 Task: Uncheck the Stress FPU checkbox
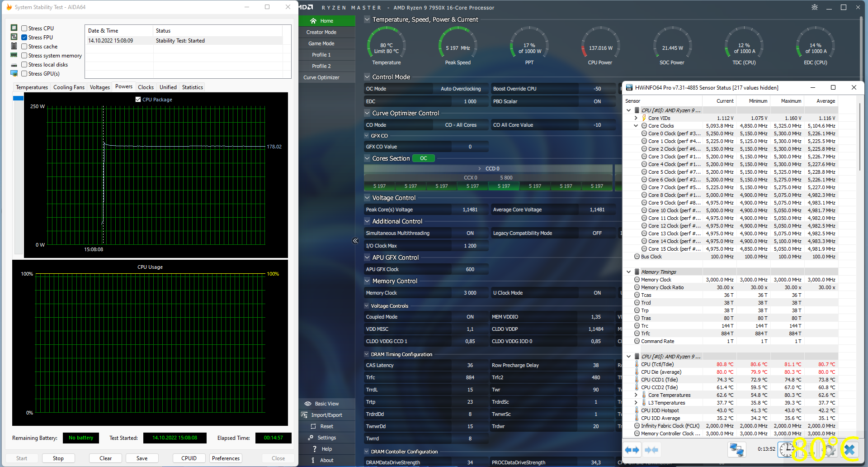click(24, 37)
